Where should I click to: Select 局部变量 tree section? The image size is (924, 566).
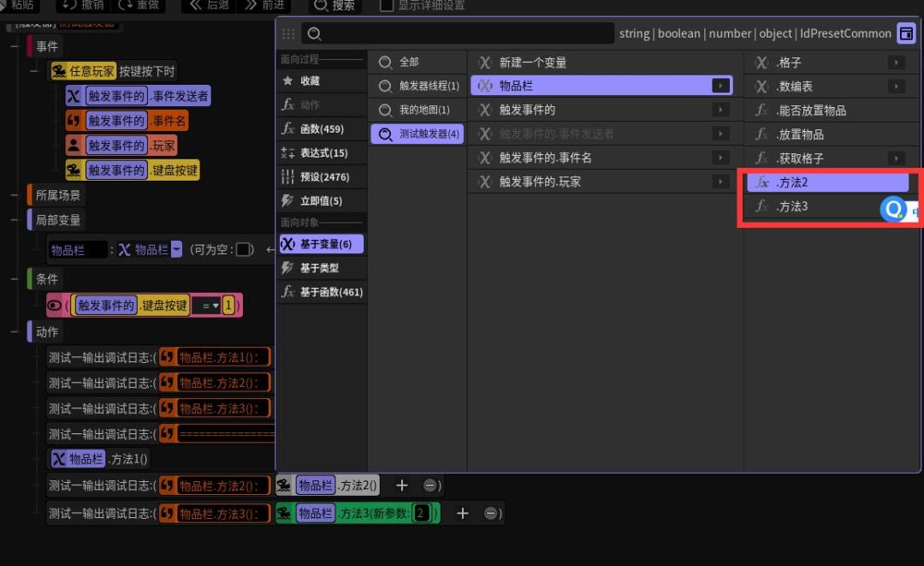pyautogui.click(x=56, y=220)
